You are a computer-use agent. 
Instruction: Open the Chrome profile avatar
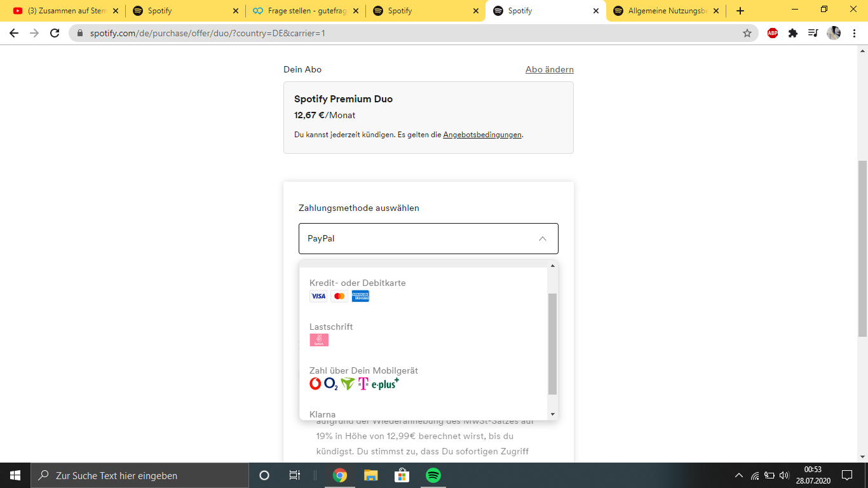[834, 33]
